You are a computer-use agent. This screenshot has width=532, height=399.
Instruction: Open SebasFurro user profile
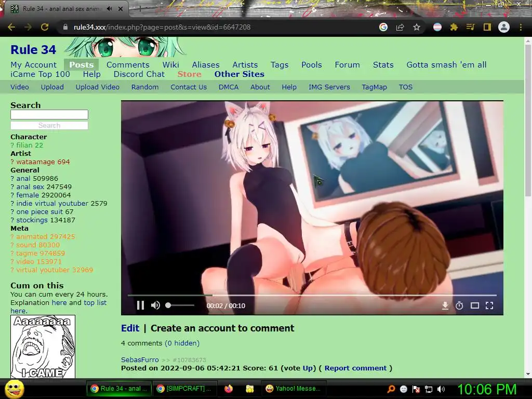click(x=140, y=360)
